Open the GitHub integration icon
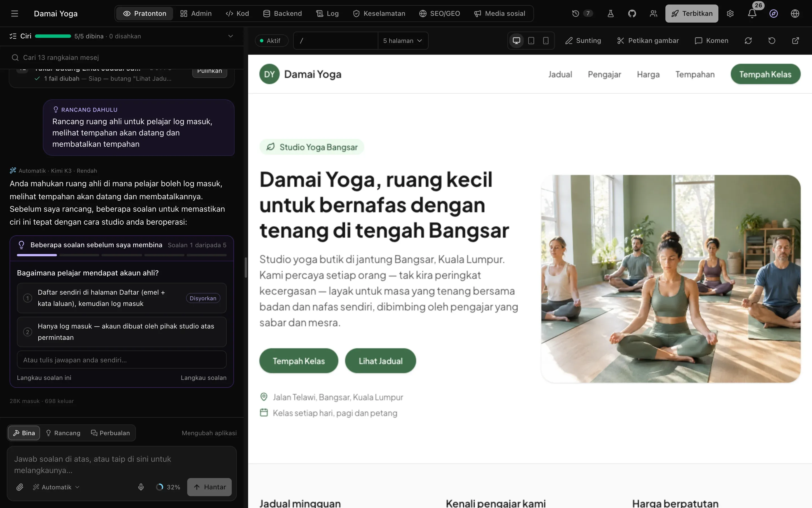 [632, 14]
